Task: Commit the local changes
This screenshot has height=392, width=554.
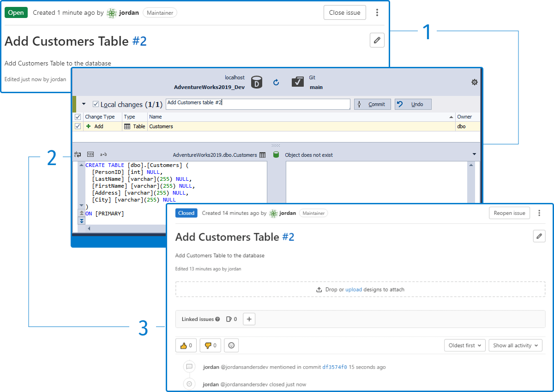Action: coord(373,104)
